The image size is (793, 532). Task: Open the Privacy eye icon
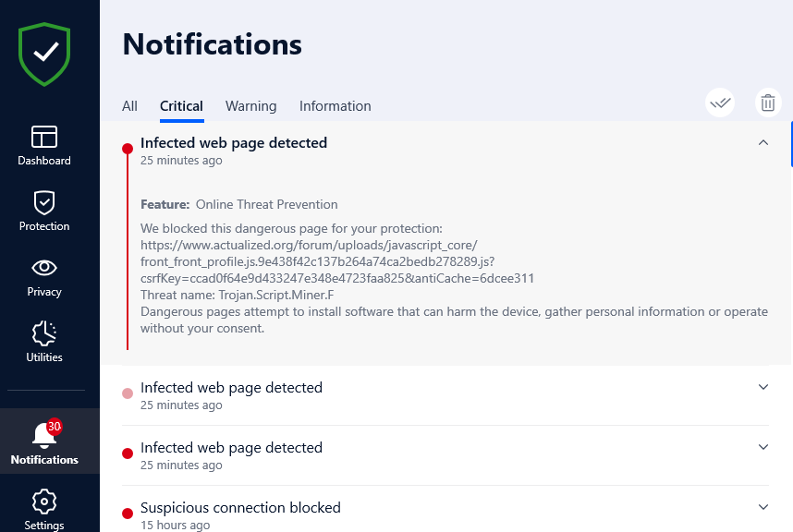(x=44, y=268)
